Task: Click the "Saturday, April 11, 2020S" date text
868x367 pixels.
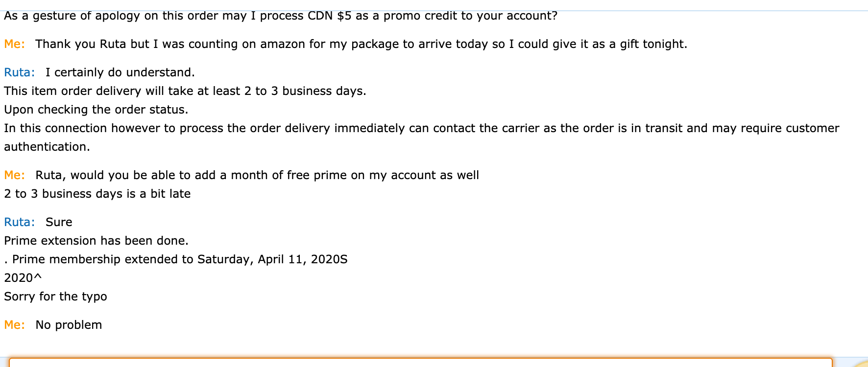Action: (x=272, y=259)
